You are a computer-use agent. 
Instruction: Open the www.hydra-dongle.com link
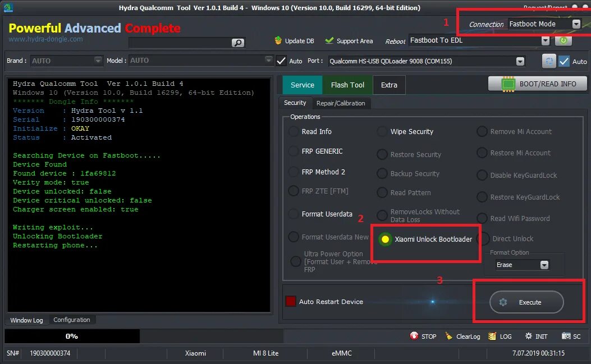click(45, 39)
